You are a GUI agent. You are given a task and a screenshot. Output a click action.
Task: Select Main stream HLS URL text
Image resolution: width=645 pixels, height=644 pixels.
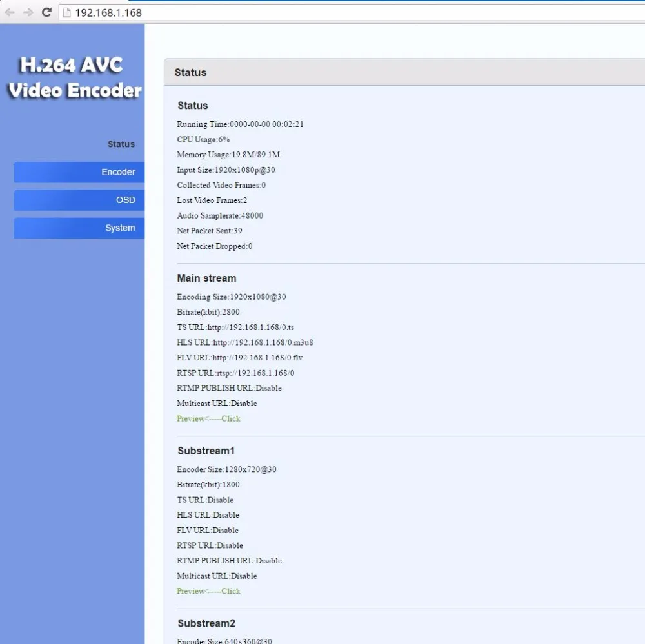tap(244, 342)
